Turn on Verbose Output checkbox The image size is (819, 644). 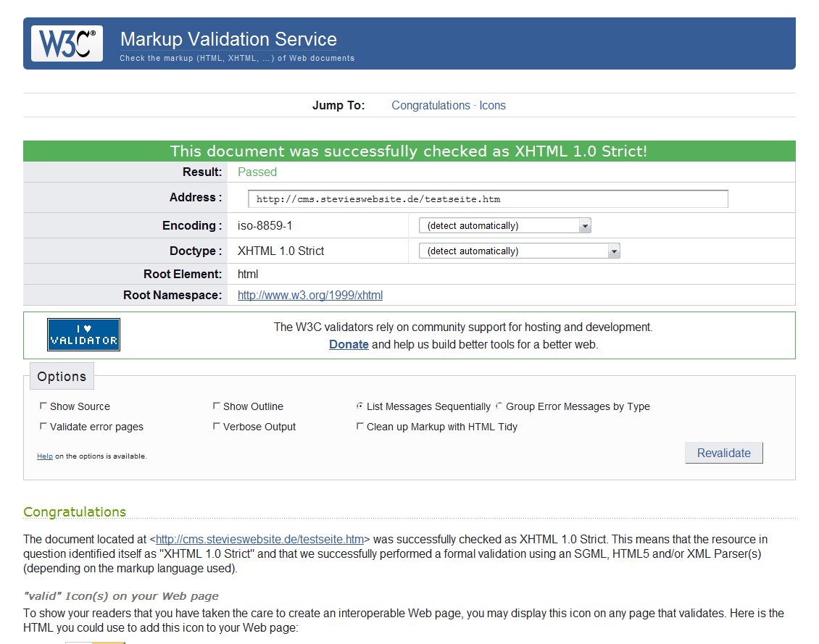point(216,427)
